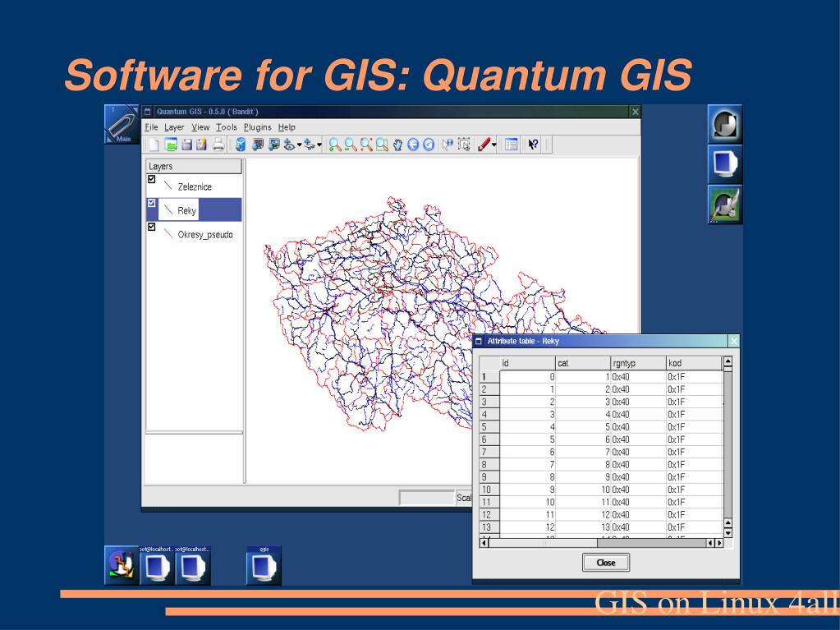Image resolution: width=840 pixels, height=630 pixels.
Task: Click the Add Vector Layer icon
Action: (258, 144)
